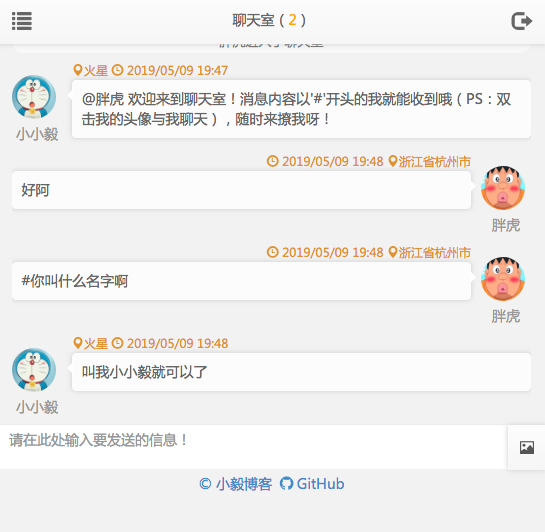Click 小小毅 Doraemon avatar in welcome message

coord(34,97)
